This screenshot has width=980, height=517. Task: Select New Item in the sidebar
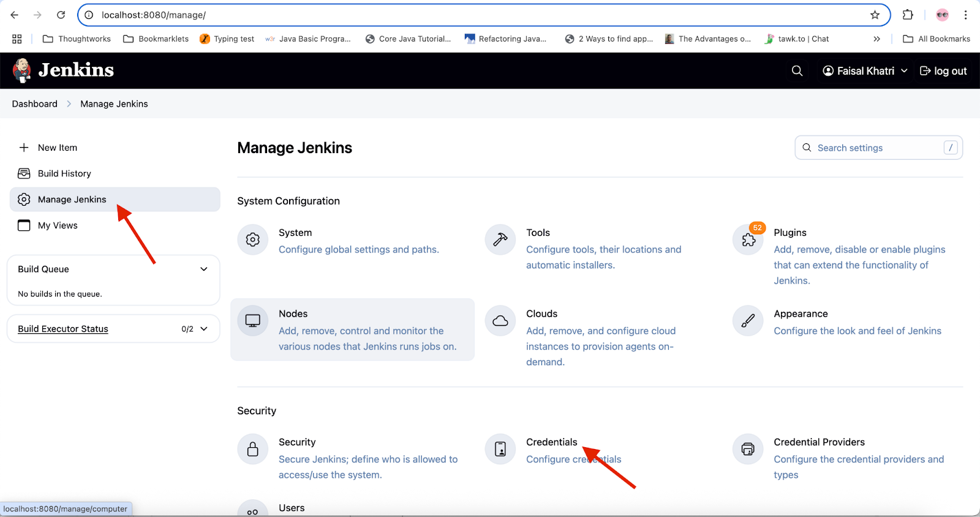(x=115, y=148)
